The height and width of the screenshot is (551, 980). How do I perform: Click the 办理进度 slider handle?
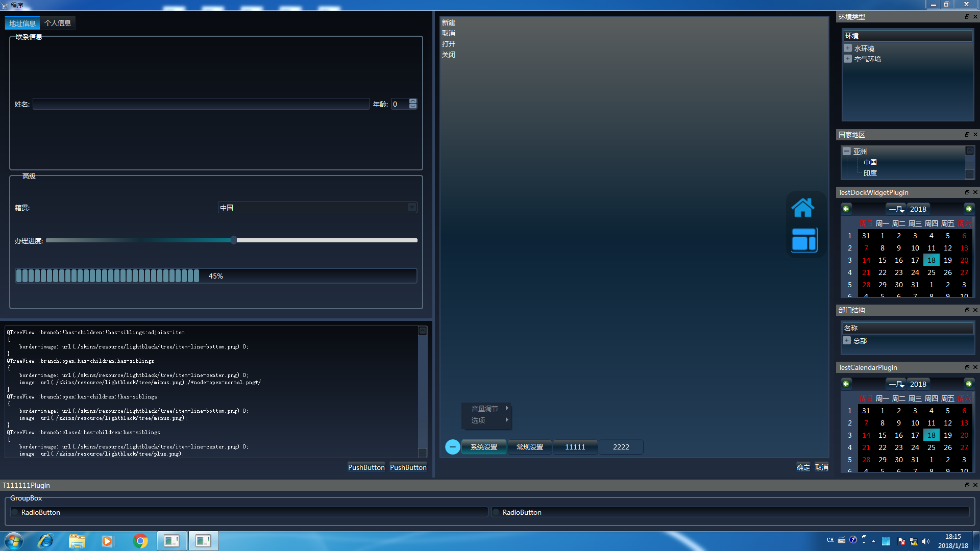(x=233, y=240)
